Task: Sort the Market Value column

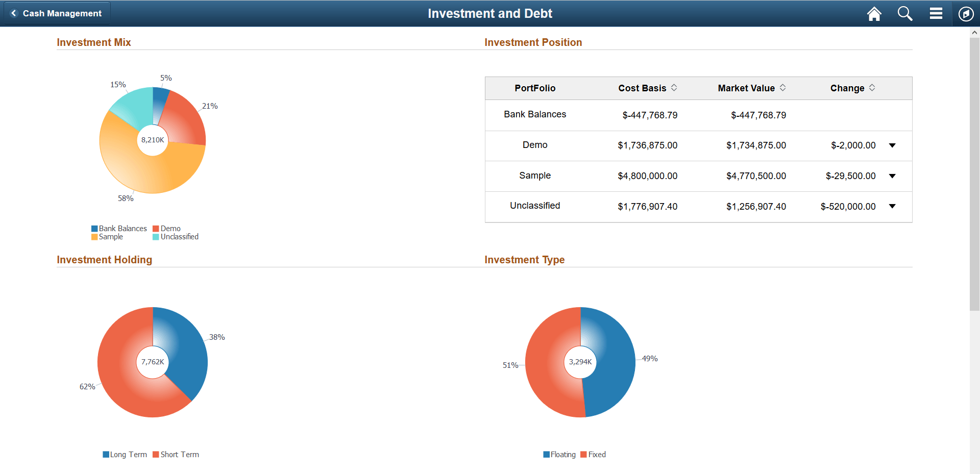Action: click(782, 88)
